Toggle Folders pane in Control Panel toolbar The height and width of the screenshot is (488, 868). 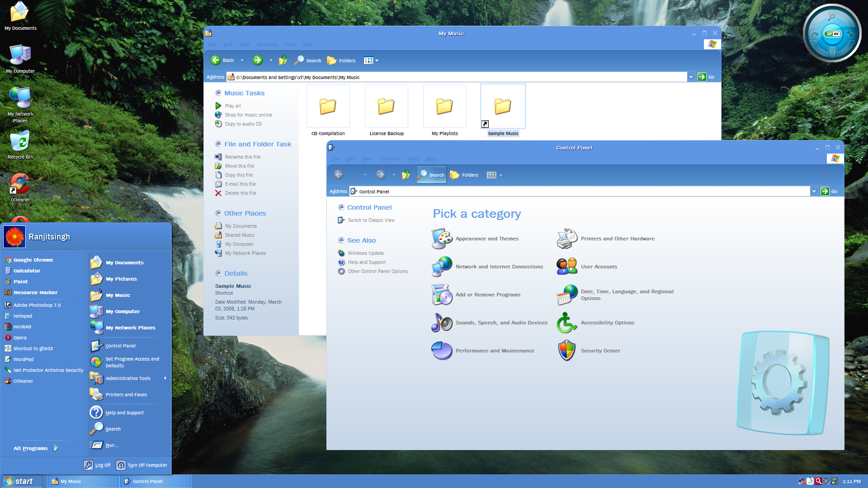pos(464,175)
